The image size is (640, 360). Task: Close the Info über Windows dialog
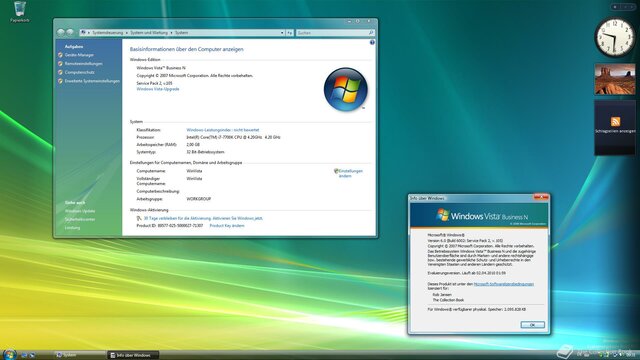pos(541,198)
